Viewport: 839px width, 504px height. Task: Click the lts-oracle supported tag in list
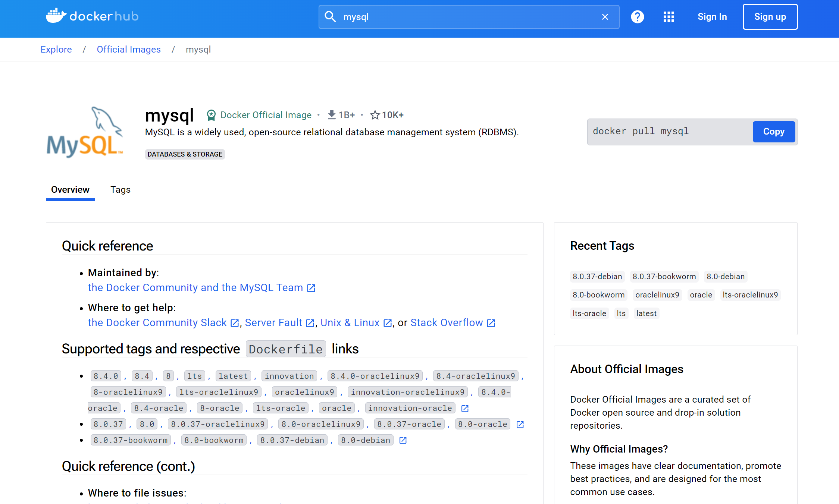[281, 408]
